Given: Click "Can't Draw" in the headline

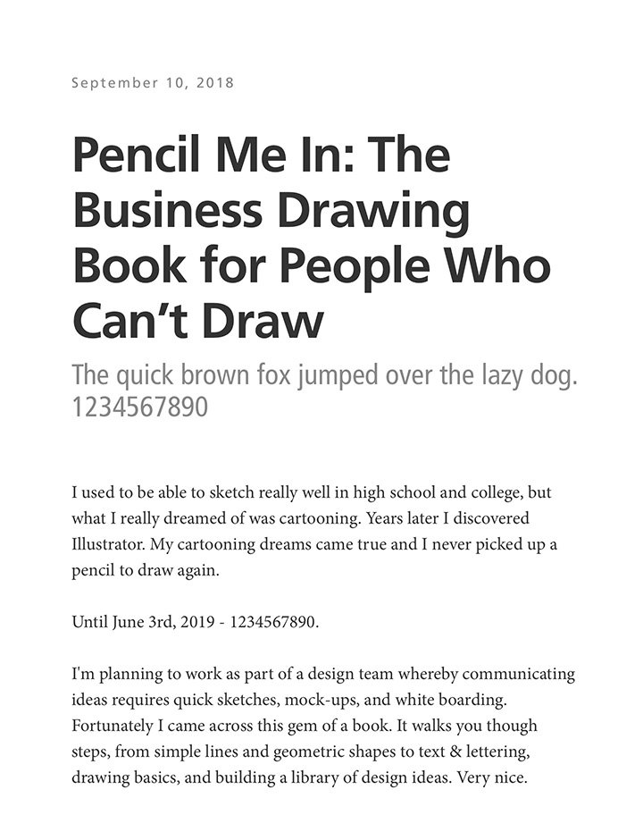Looking at the screenshot, I should click(196, 320).
